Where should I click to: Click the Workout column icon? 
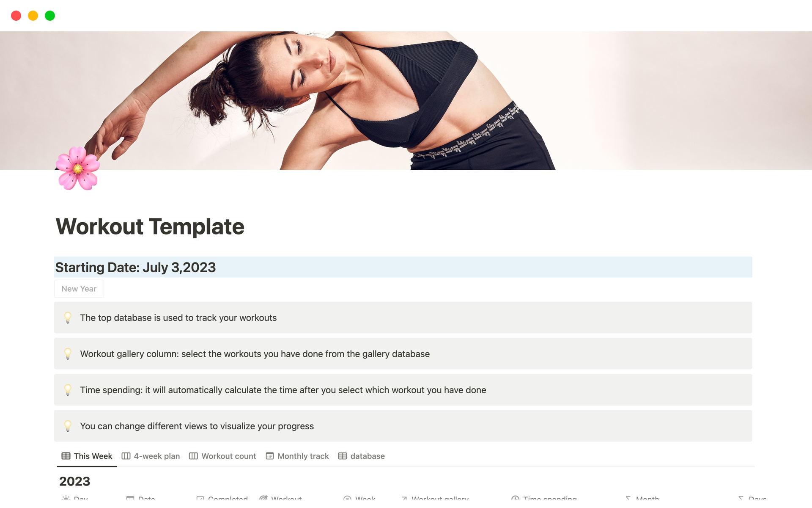pos(266,500)
